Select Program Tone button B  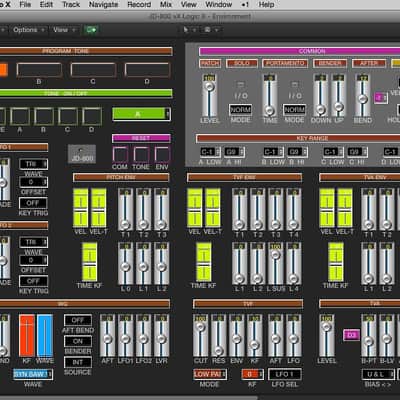39,70
